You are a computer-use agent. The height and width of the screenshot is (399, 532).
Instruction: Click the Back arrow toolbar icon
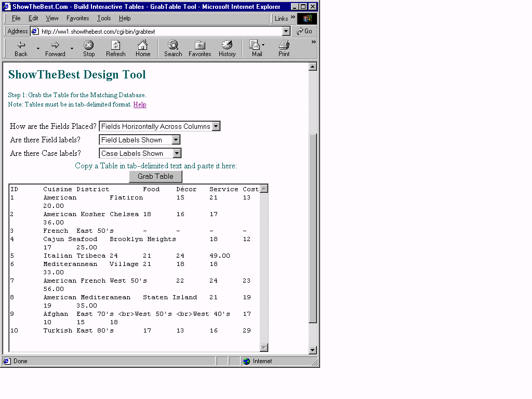click(21, 46)
